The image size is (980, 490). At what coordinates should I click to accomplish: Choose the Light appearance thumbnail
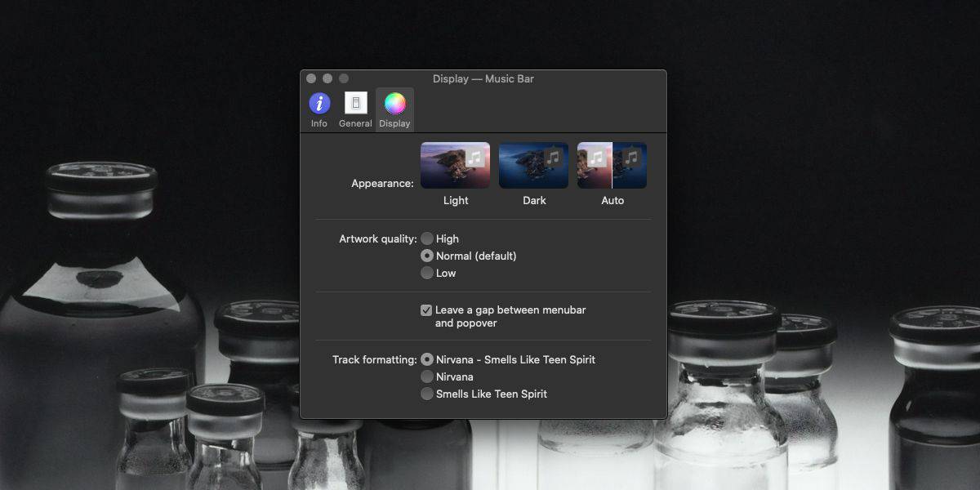[x=456, y=166]
